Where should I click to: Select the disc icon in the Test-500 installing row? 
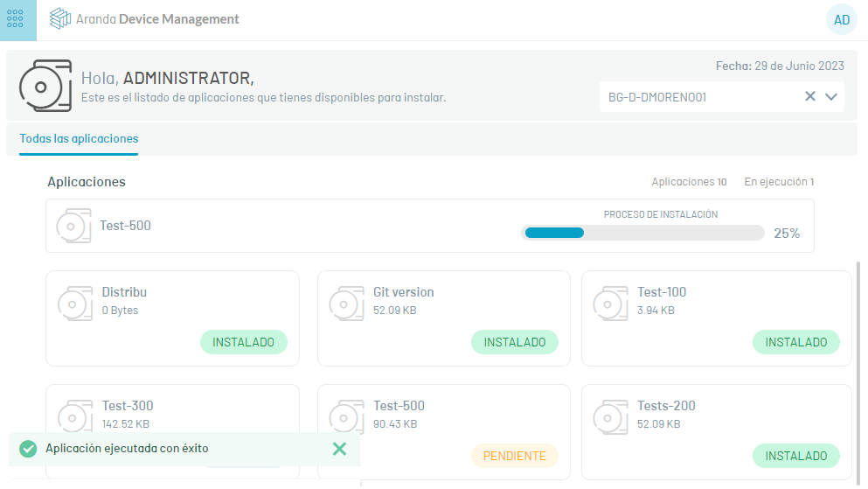click(73, 226)
